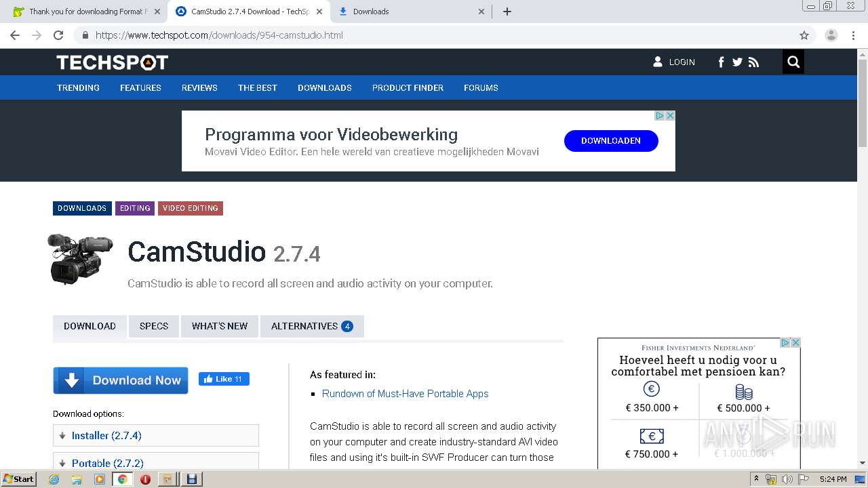Open the Chrome three-dot menu
The height and width of the screenshot is (488, 868).
point(853,35)
